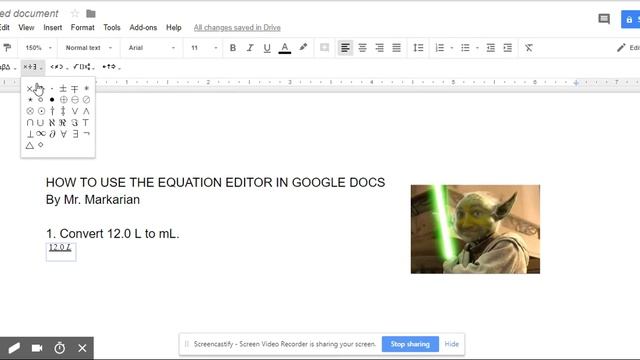Insert the logical OR (vee) symbol
Screen dimensions: 640x360
(75, 111)
